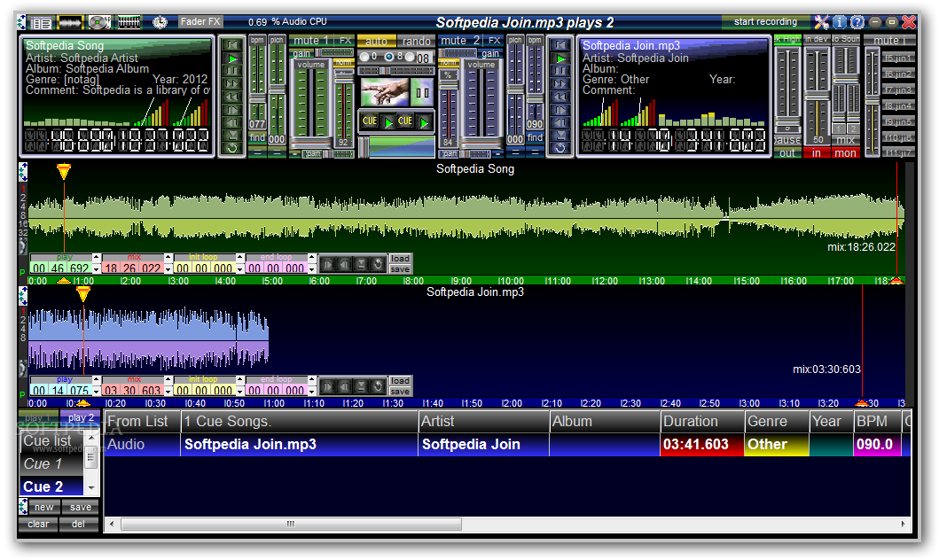Enable rando shuffle mode
This screenshot has width=939, height=560.
[416, 42]
